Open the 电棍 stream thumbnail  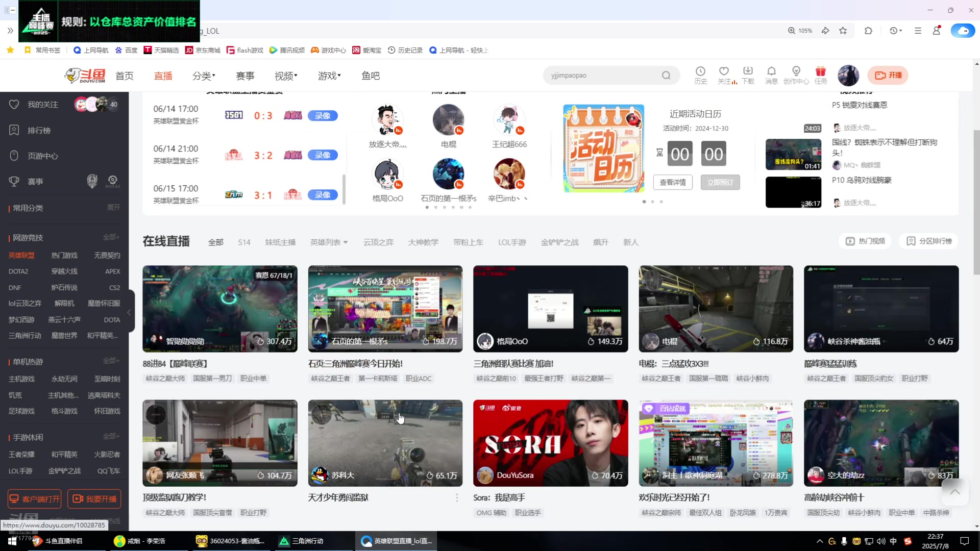[716, 309]
